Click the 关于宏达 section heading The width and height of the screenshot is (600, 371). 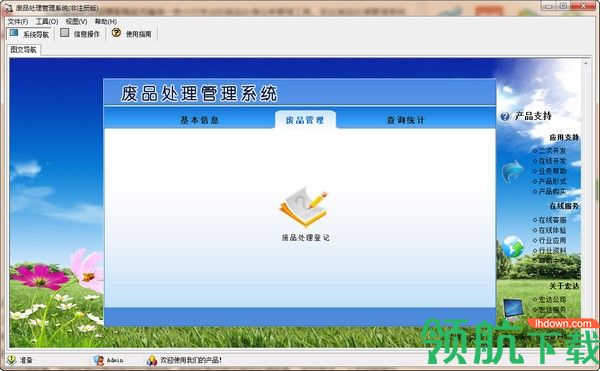564,286
